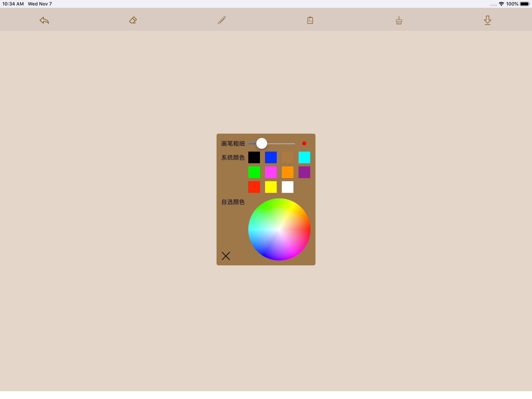This screenshot has height=399, width=532.
Task: Select the brush cleaning tool
Action: (399, 20)
